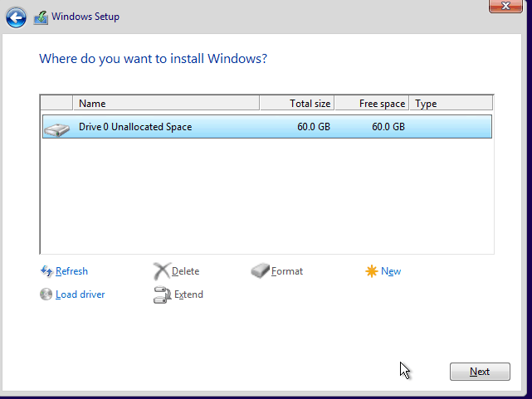Click the Format drive icon
Image resolution: width=532 pixels, height=399 pixels.
pos(261,271)
